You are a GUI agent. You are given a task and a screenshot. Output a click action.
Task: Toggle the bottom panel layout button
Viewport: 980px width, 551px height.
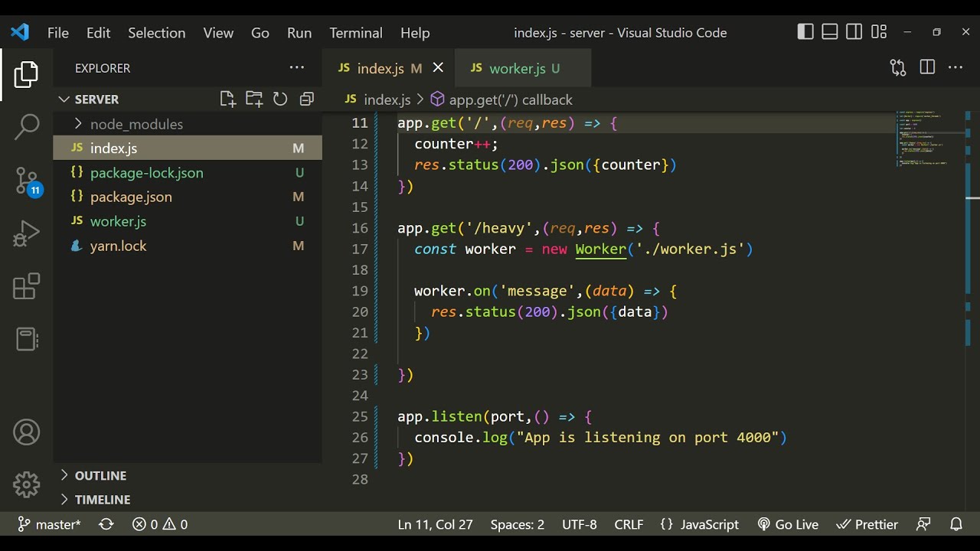coord(830,32)
